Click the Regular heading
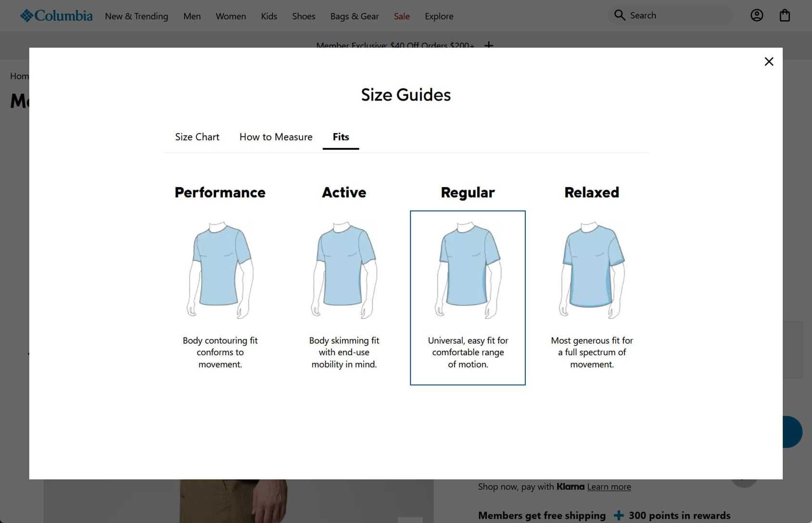The image size is (812, 523). 468,192
